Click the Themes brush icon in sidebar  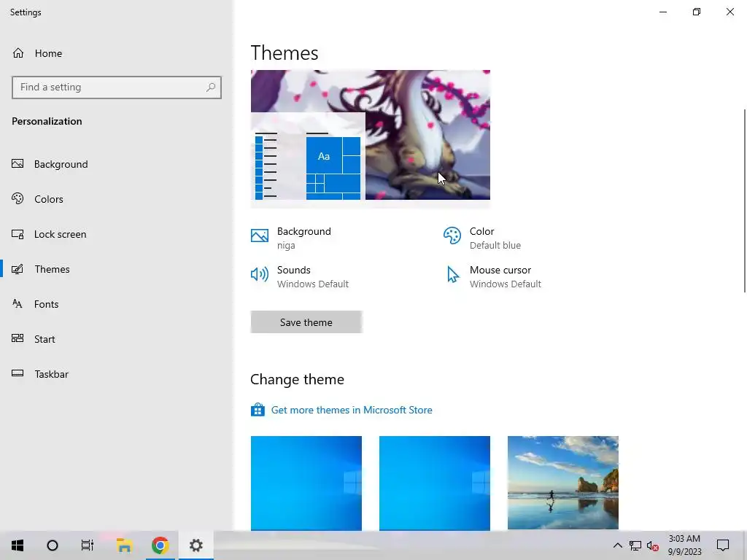click(18, 269)
